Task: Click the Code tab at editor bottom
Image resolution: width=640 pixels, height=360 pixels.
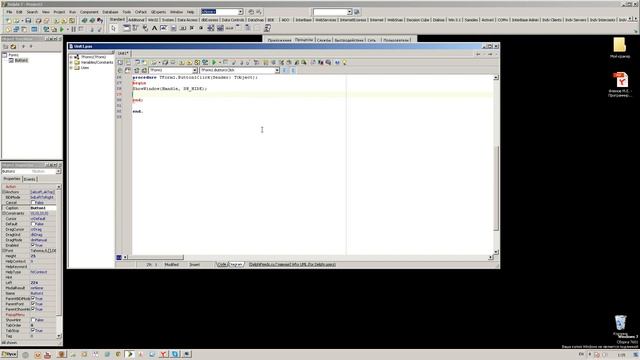Action: click(x=222, y=264)
